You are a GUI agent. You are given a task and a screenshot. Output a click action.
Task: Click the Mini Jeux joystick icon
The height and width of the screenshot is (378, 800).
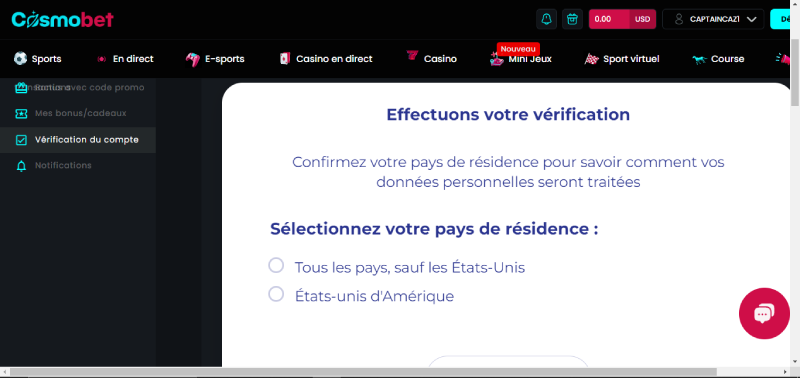point(496,60)
